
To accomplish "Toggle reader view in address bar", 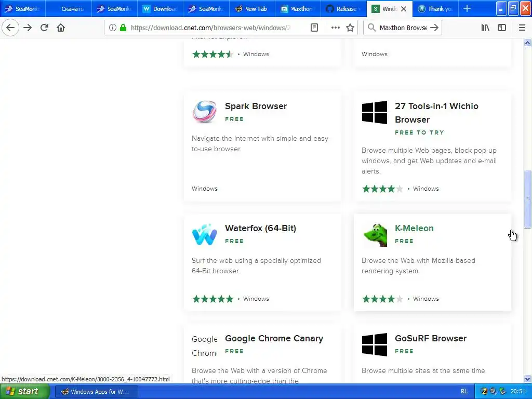I will (314, 28).
